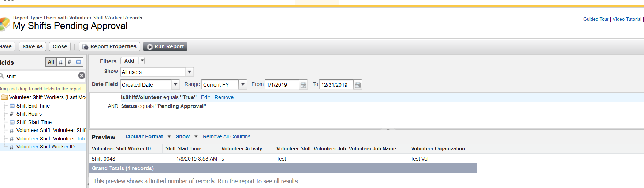Click Grand Totals row
The height and width of the screenshot is (188, 644).
(x=283, y=168)
